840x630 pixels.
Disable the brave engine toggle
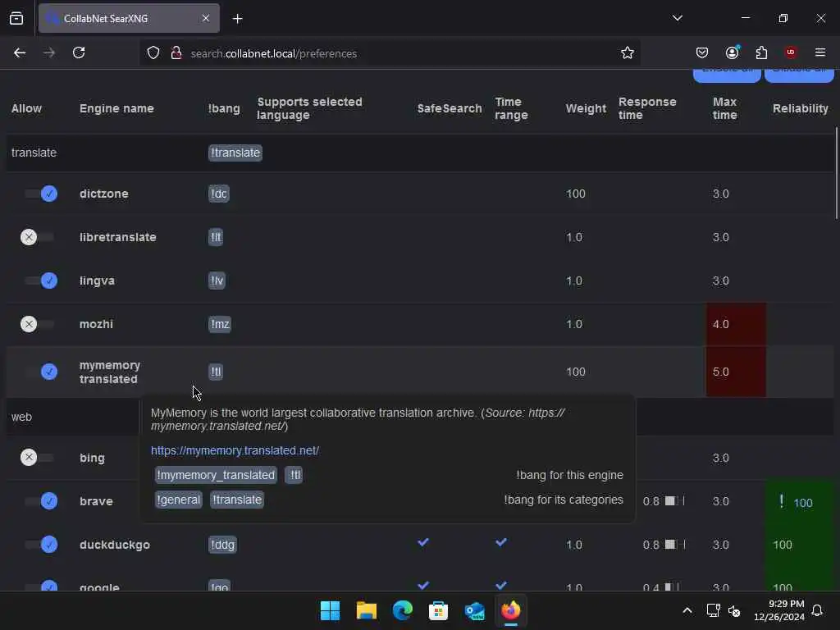pos(42,501)
